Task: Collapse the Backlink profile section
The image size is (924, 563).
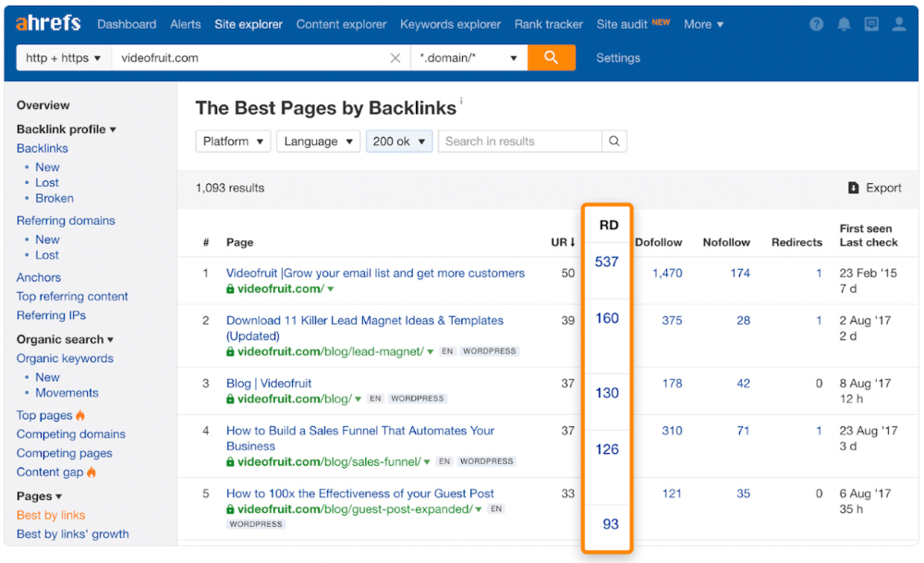Action: 66,129
